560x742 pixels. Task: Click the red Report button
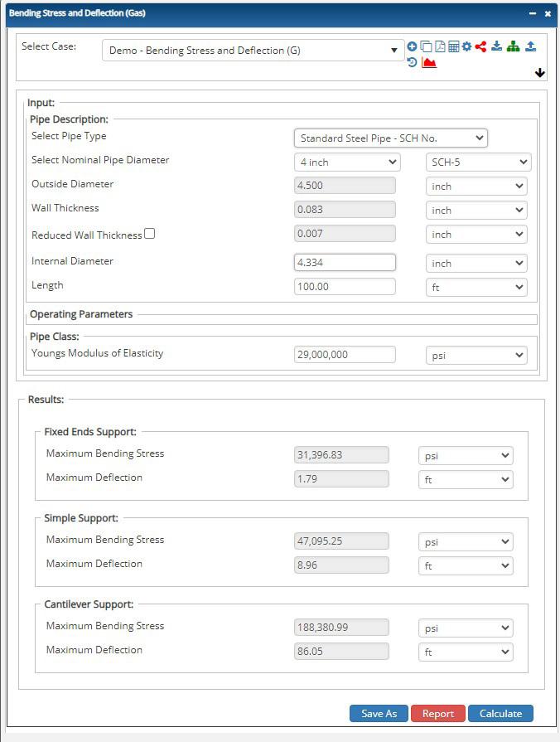point(438,714)
